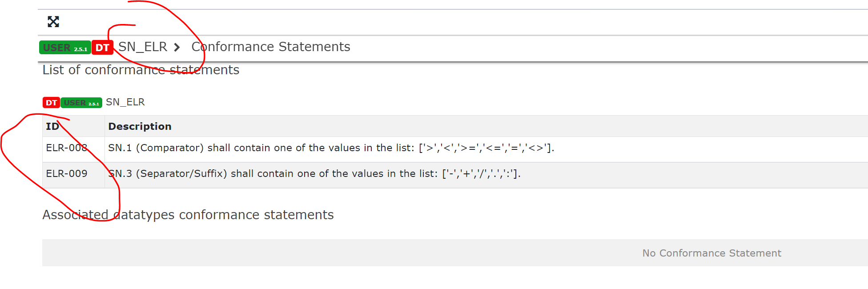Select the ELR-009 statement row
Screen dimensions: 868x289
[67, 174]
